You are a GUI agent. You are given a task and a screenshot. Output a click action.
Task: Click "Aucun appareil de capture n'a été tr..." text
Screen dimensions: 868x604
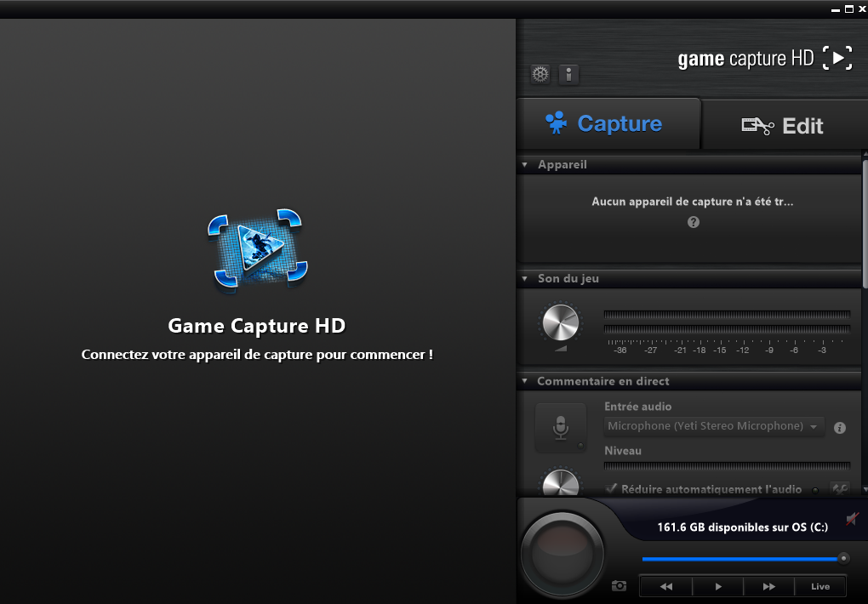click(692, 202)
